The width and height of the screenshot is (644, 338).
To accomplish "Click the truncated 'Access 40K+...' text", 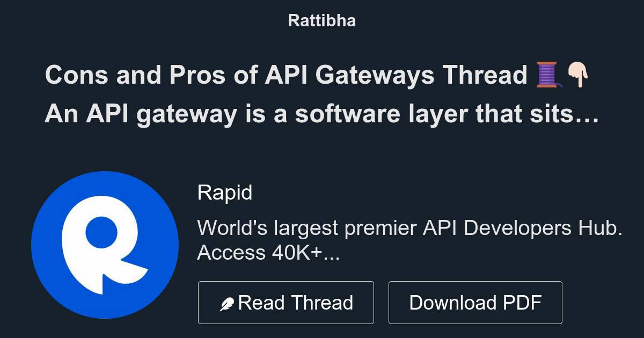I will click(x=268, y=253).
